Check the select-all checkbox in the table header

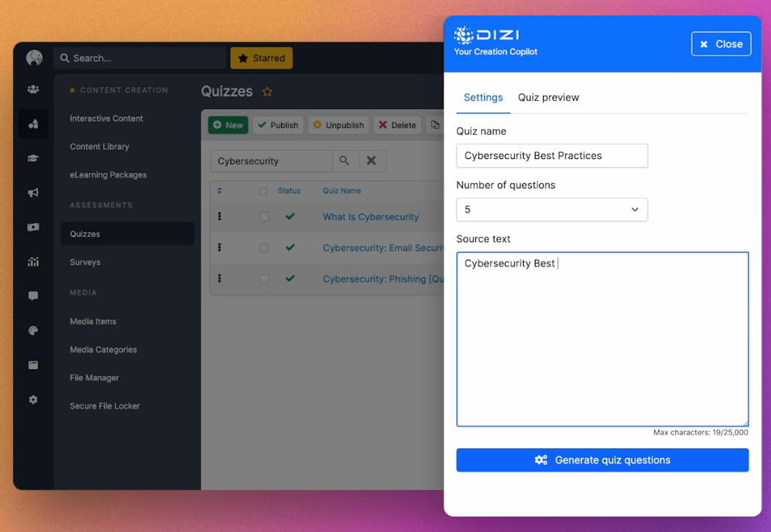[x=264, y=190]
